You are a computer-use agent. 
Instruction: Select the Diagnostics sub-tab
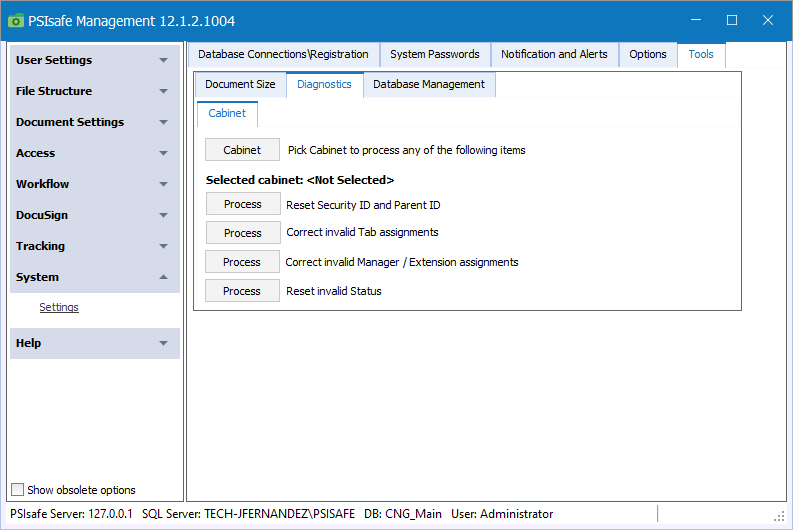pos(324,84)
